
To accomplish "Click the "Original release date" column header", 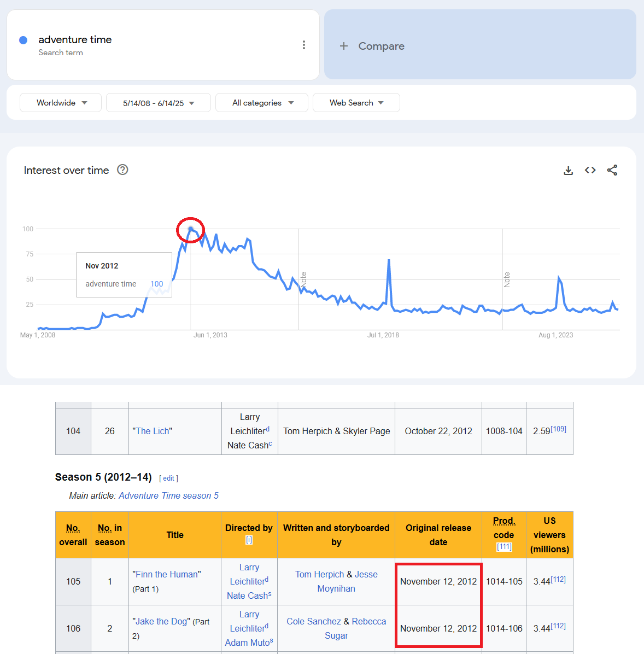I will point(438,535).
